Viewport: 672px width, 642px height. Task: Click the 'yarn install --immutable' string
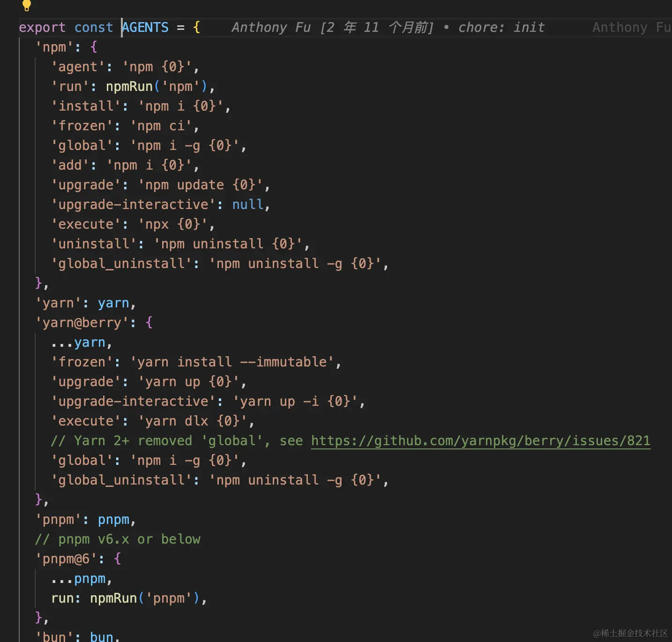(x=232, y=362)
